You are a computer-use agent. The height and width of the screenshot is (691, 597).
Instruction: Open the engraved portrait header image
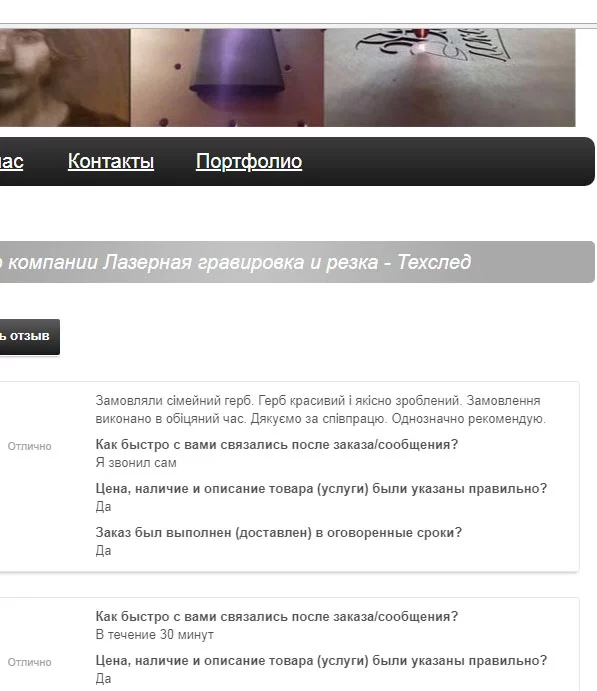click(x=65, y=78)
